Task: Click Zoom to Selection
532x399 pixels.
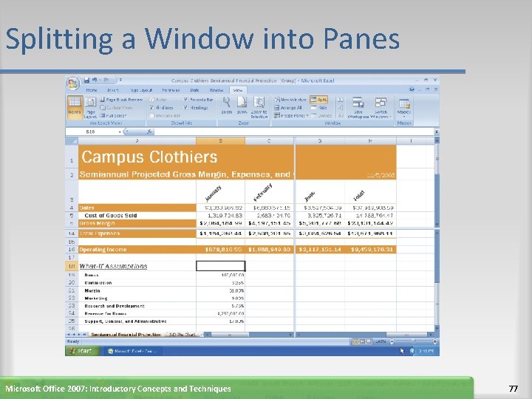Action: click(259, 107)
